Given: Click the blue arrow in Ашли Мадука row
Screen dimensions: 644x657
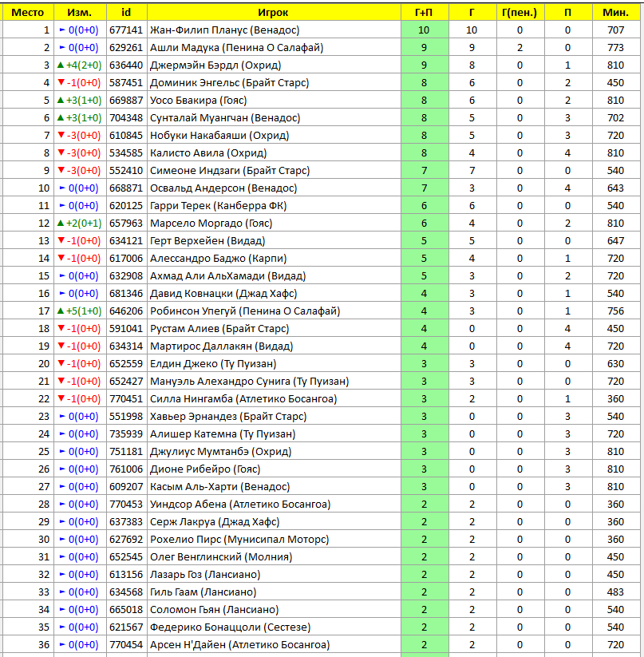Looking at the screenshot, I should coord(62,48).
